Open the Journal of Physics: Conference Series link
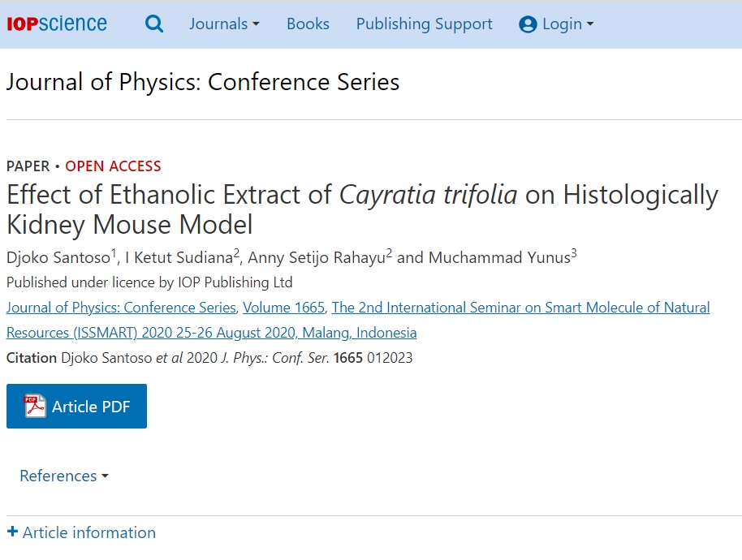 click(x=121, y=308)
